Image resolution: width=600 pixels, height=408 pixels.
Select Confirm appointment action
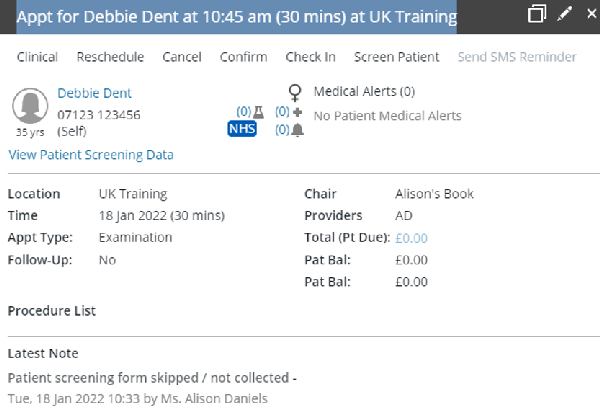click(243, 57)
